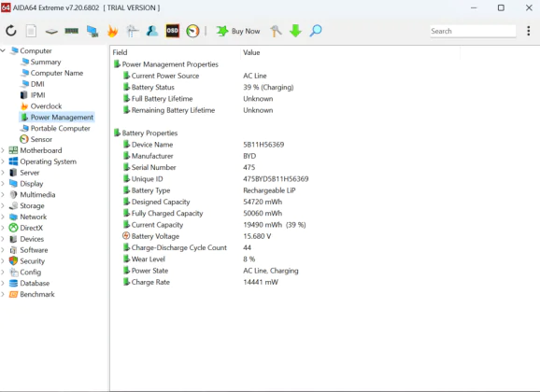Screen dimensions: 540x392
Task: Select the Battery Status row
Action: tap(208, 87)
